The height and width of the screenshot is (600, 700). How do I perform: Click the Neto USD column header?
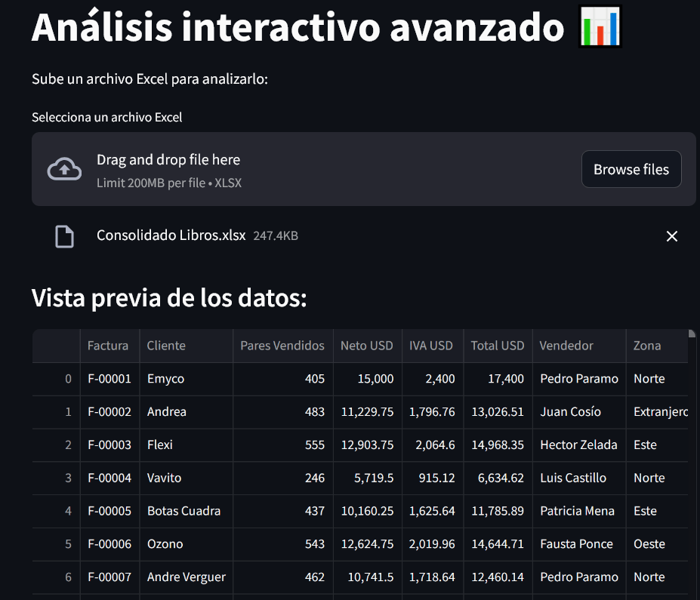click(368, 346)
